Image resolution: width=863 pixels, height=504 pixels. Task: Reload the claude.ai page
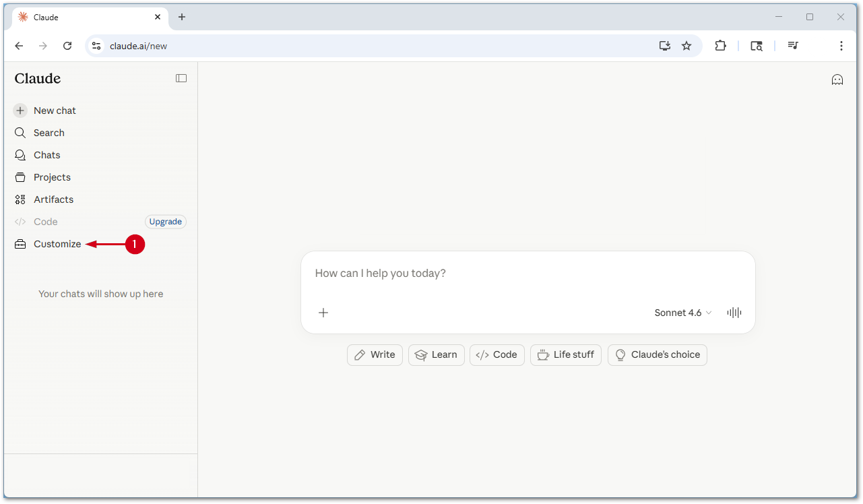coord(67,46)
